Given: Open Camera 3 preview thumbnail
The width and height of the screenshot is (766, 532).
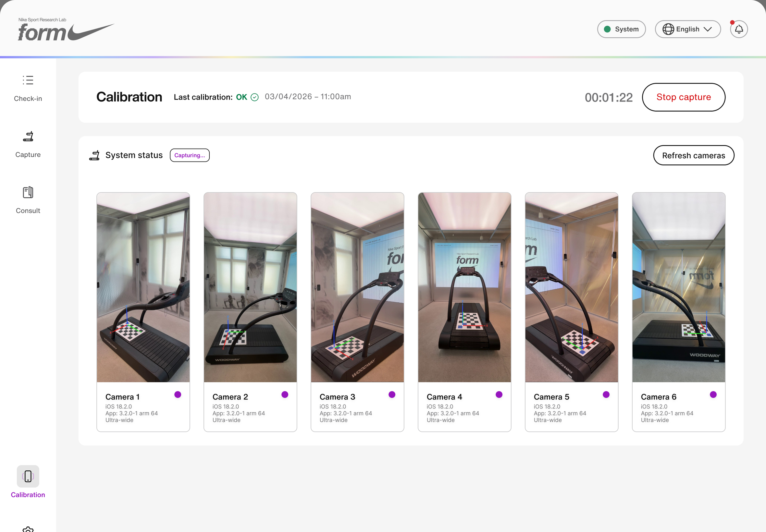Looking at the screenshot, I should pos(357,287).
